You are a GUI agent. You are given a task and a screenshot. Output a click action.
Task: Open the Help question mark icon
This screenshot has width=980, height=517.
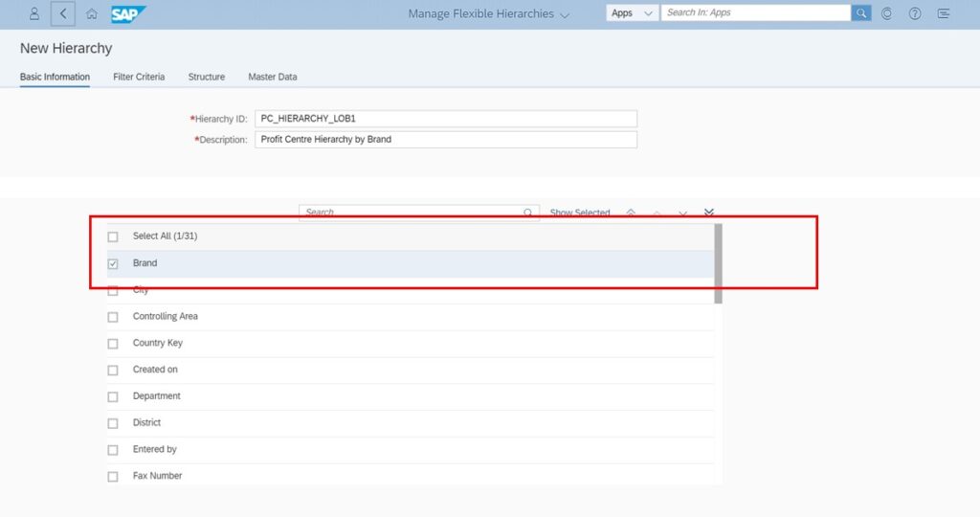coord(915,13)
